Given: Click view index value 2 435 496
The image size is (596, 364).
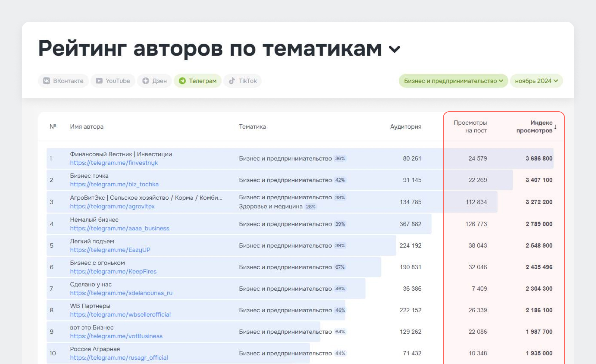Looking at the screenshot, I should pos(539,267).
